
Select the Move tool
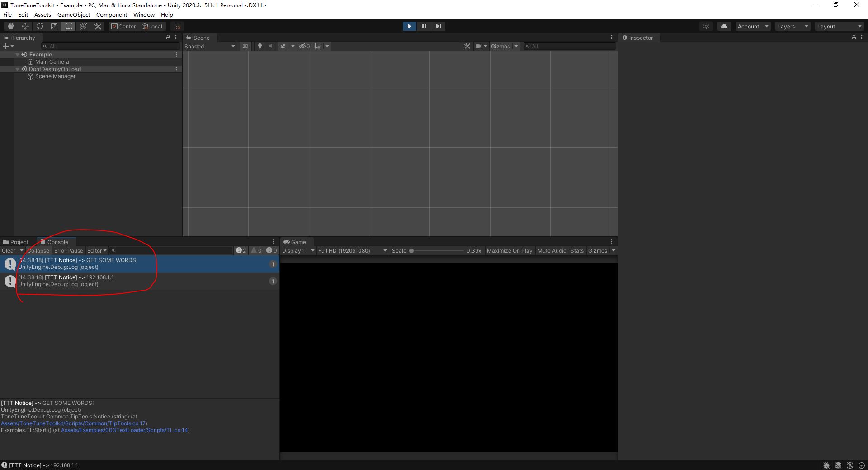click(x=25, y=26)
